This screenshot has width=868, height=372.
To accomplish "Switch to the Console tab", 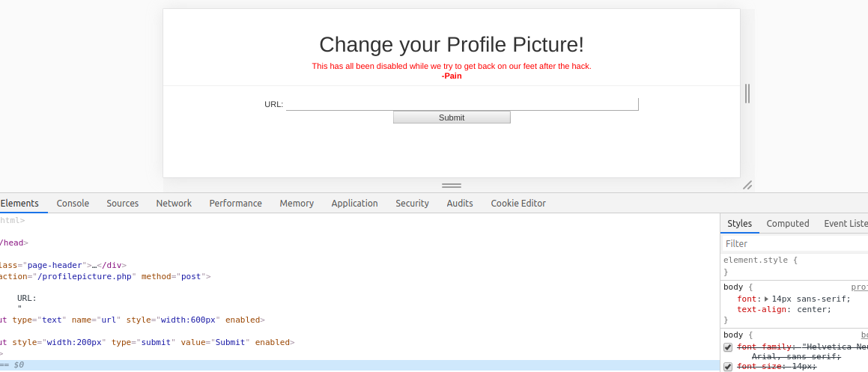I will coord(73,203).
